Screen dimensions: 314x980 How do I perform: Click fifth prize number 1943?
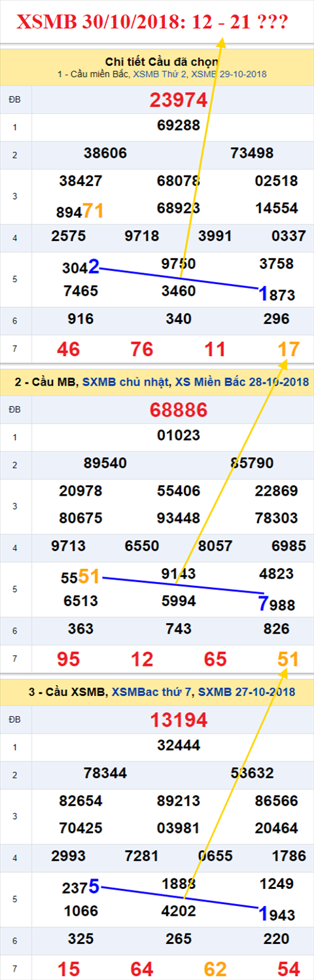(277, 914)
